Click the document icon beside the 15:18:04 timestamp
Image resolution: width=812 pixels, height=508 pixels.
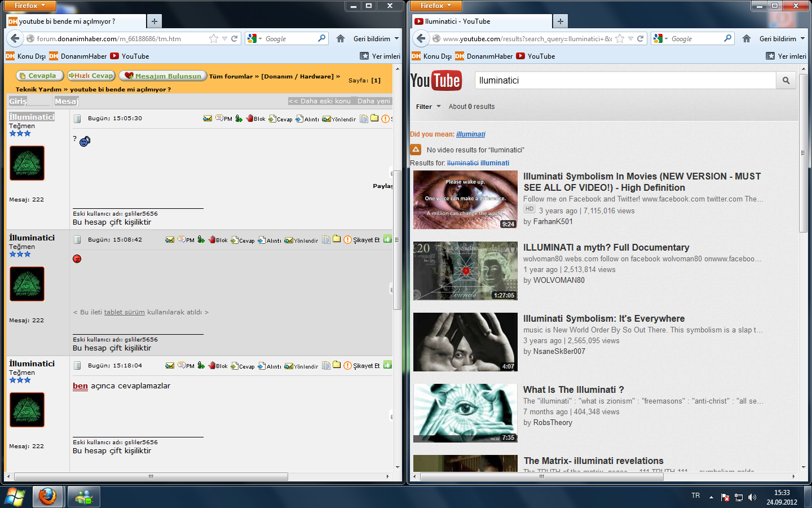pyautogui.click(x=78, y=366)
